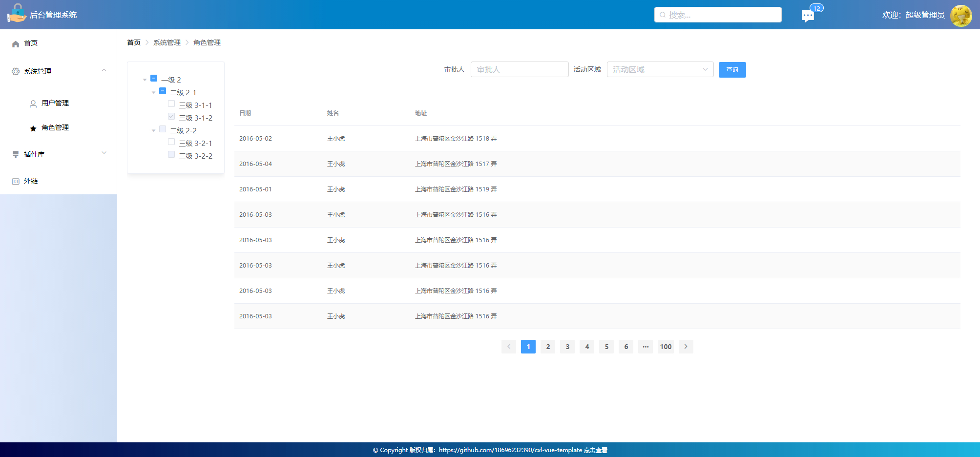
Task: Check the 三级 3-2-1 checkbox
Action: [171, 142]
